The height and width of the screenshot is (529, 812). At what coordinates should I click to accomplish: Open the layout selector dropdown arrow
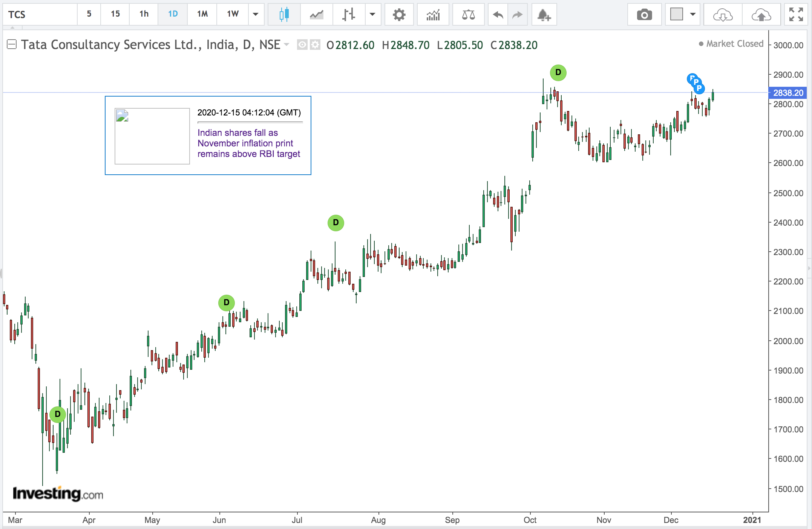[692, 15]
